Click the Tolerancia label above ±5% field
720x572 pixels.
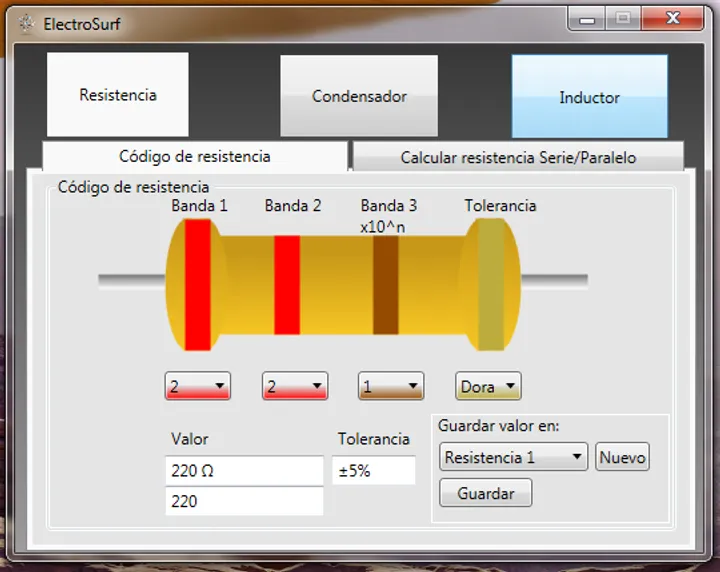[374, 439]
